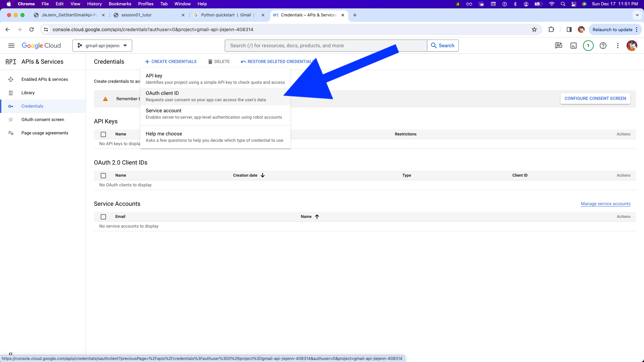Open OAuth consent screen in sidebar

click(43, 120)
